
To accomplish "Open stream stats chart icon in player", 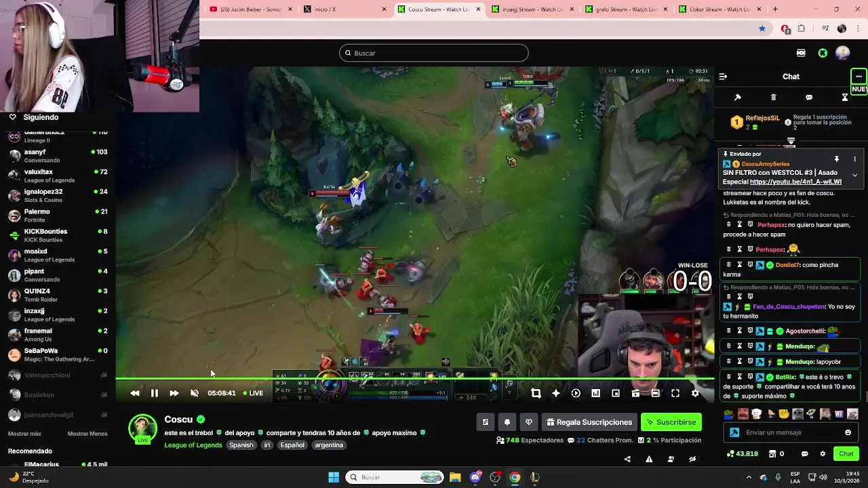I will 595,393.
